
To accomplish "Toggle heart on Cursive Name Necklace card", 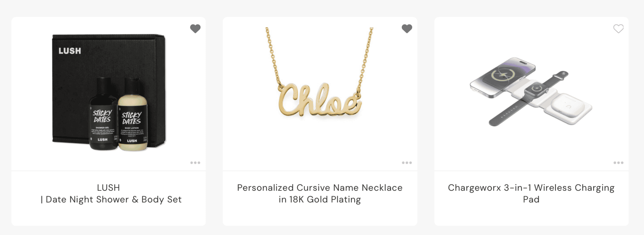I will 407,29.
